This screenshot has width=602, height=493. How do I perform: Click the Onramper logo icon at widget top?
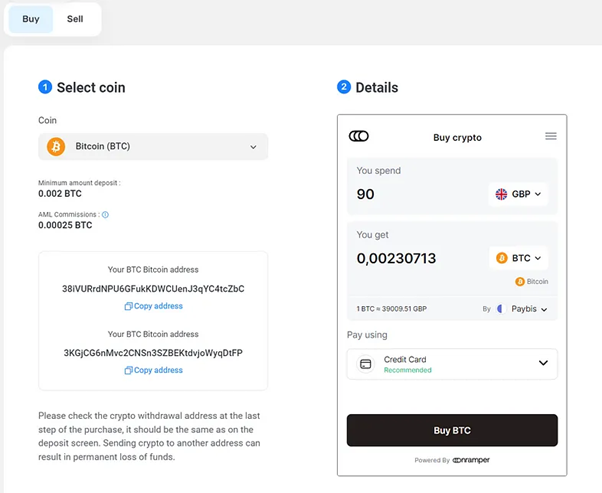coord(358,136)
